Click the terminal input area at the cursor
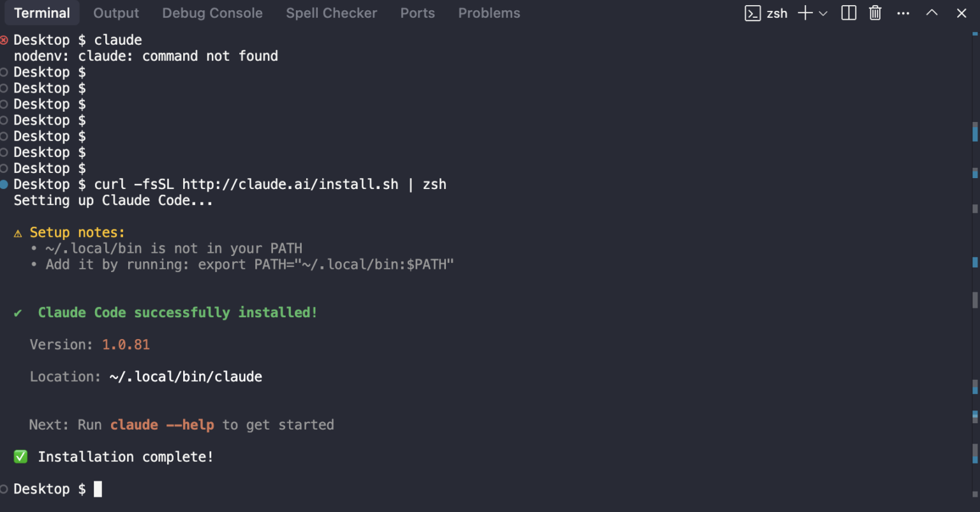Screen dimensions: 980x512 coord(97,488)
